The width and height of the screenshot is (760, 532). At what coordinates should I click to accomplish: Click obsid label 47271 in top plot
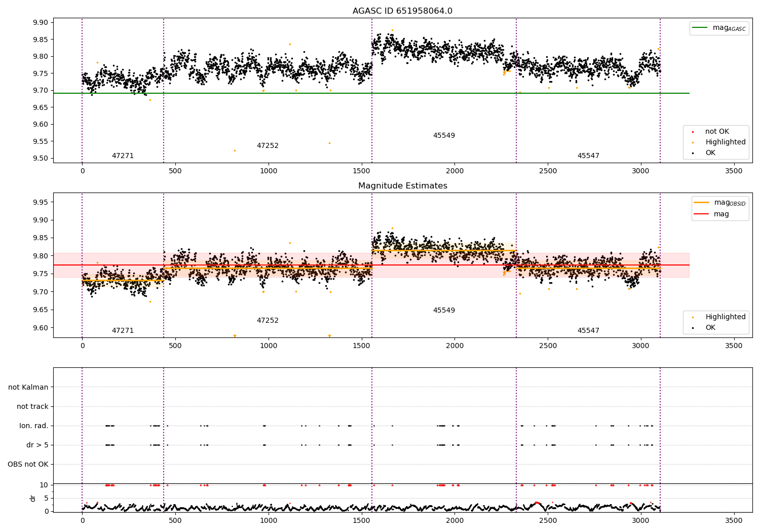(x=123, y=156)
